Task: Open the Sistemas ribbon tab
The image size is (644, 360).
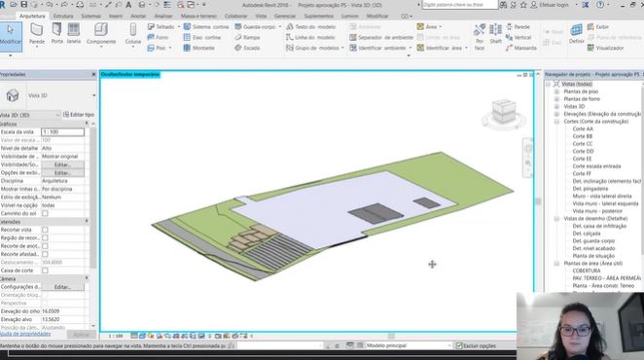Action: [x=90, y=16]
